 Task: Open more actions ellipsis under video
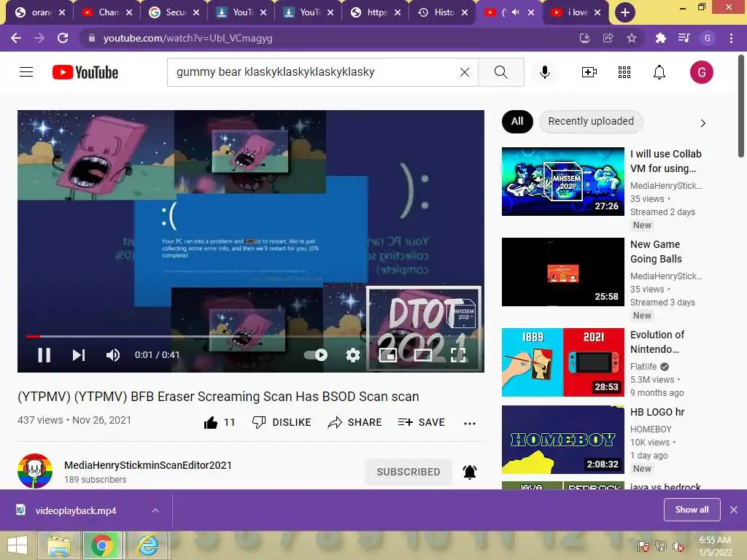[x=470, y=423]
